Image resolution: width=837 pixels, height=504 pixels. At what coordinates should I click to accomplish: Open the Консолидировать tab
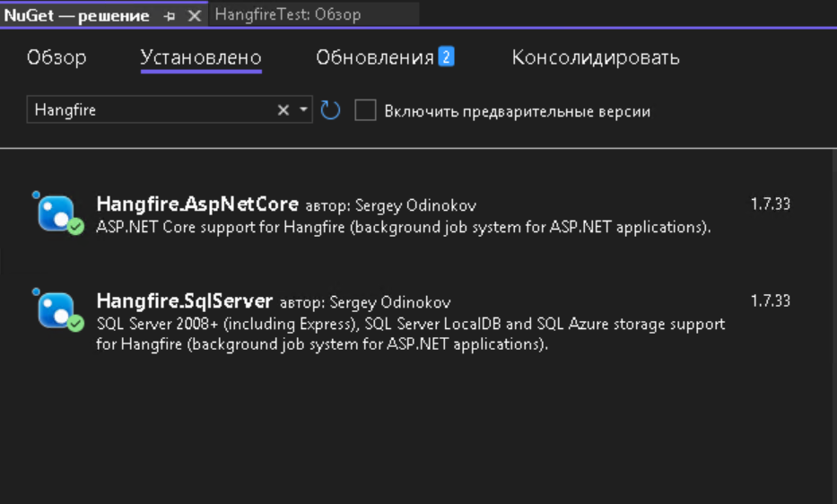click(596, 57)
